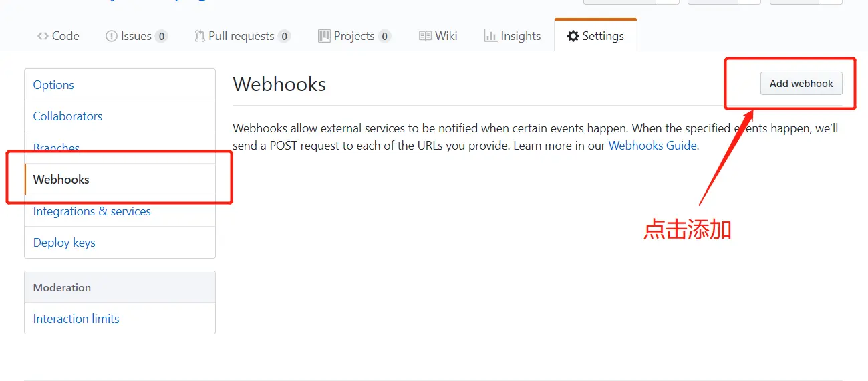
Task: Go to the Insights tab
Action: 513,36
